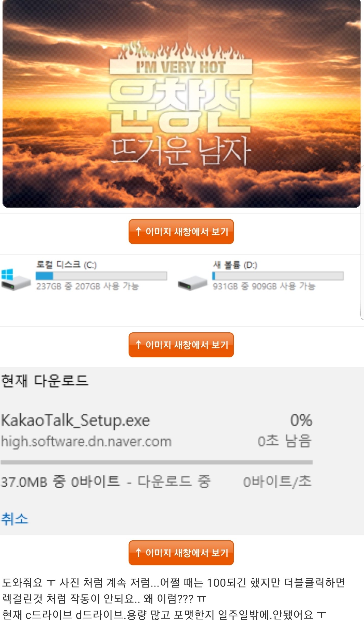364x625 pixels.
Task: Click the KakaoTalk download progress bar
Action: 157,462
